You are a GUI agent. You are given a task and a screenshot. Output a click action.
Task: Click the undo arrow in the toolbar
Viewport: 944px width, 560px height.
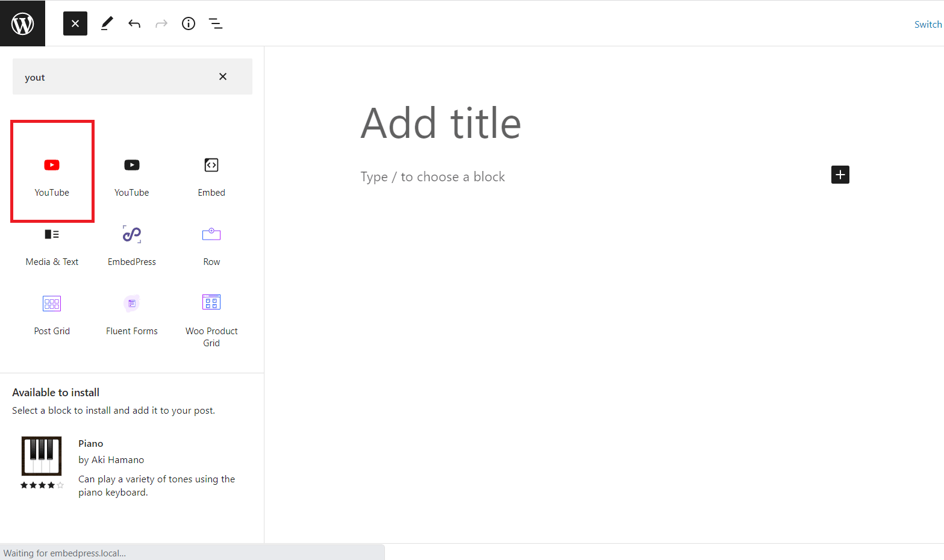(x=134, y=23)
